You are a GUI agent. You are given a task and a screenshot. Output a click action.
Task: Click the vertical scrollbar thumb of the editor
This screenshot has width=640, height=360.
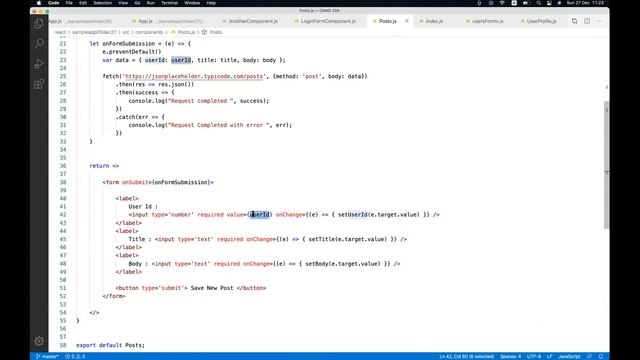(606, 164)
